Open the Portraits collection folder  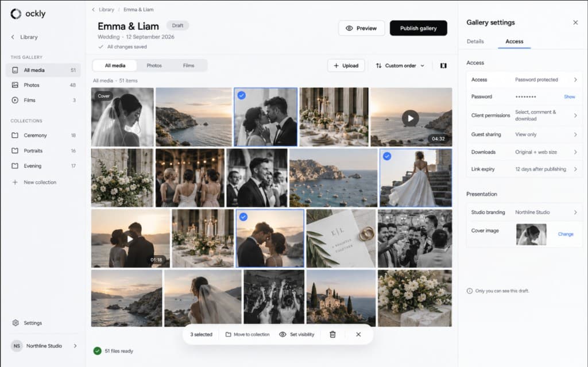point(43,151)
